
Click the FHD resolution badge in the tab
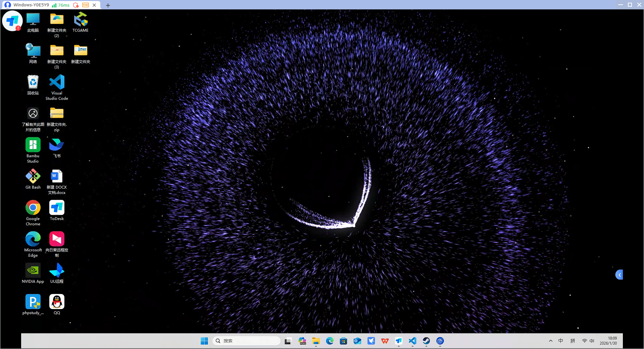click(x=86, y=5)
